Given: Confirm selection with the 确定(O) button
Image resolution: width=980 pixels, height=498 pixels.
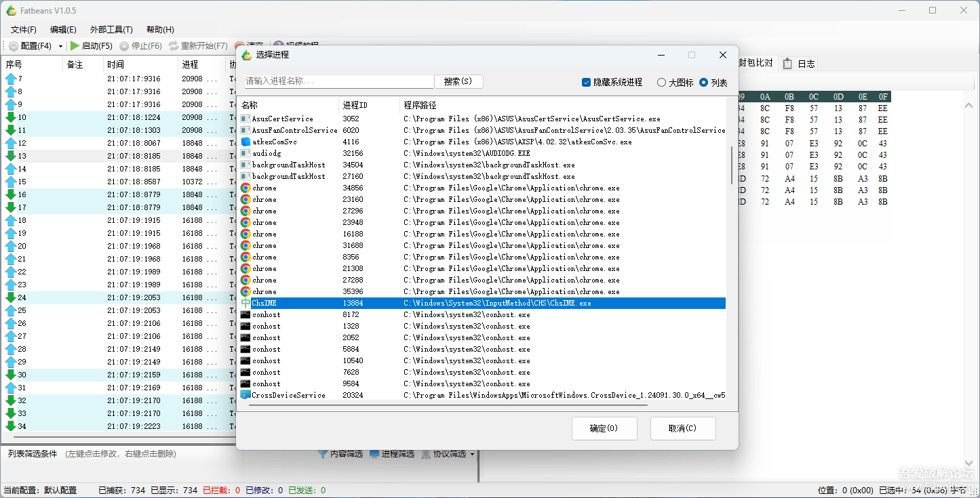Looking at the screenshot, I should [x=604, y=428].
